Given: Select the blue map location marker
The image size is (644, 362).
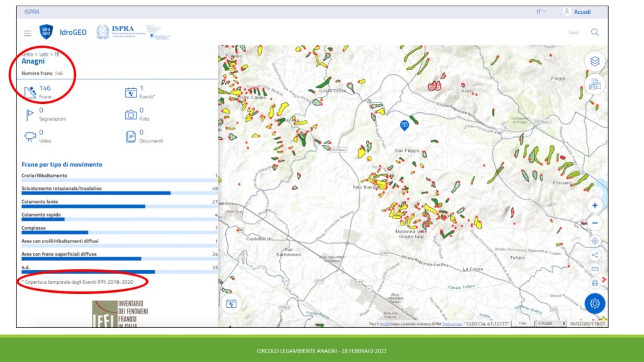Looking at the screenshot, I should [405, 125].
